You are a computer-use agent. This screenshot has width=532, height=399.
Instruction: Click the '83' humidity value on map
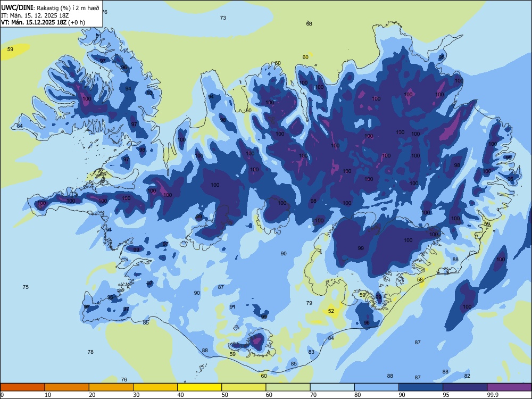point(311,352)
